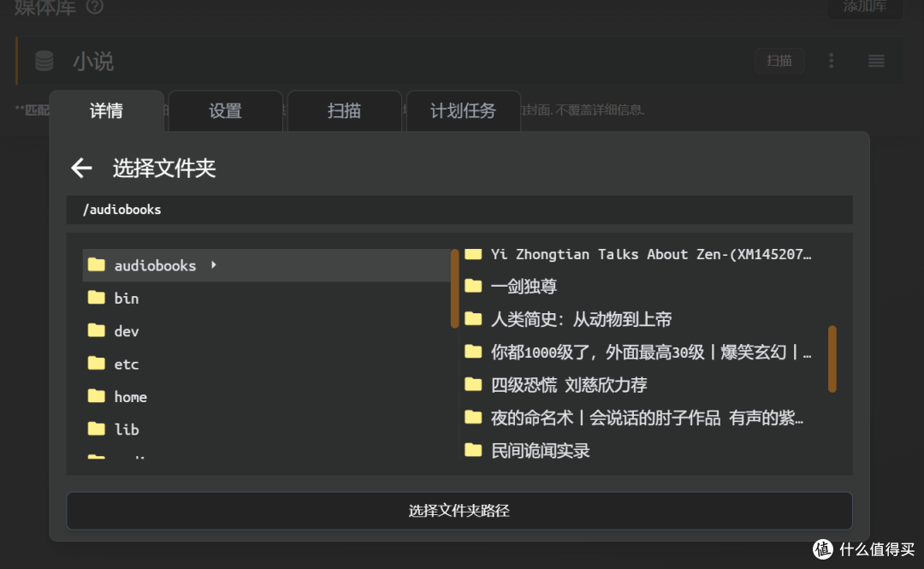This screenshot has height=569, width=924.
Task: Click folder icon beside 四级恐慌
Action: (473, 384)
